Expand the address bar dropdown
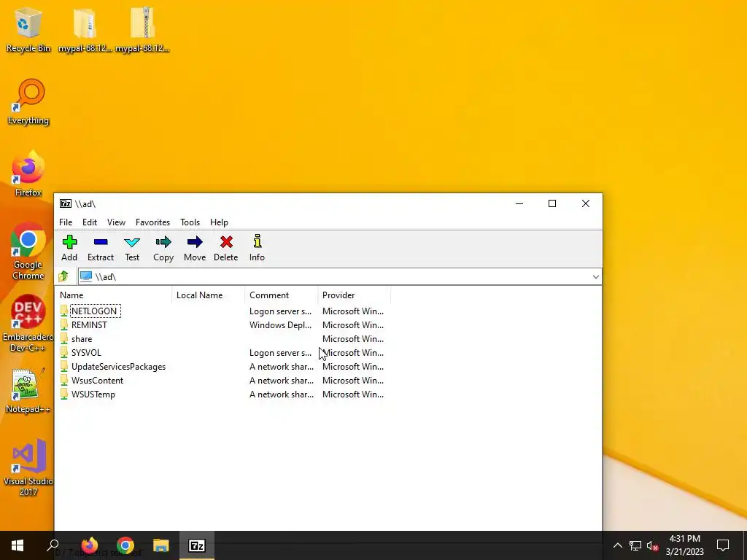Image resolution: width=747 pixels, height=560 pixels. pyautogui.click(x=595, y=276)
